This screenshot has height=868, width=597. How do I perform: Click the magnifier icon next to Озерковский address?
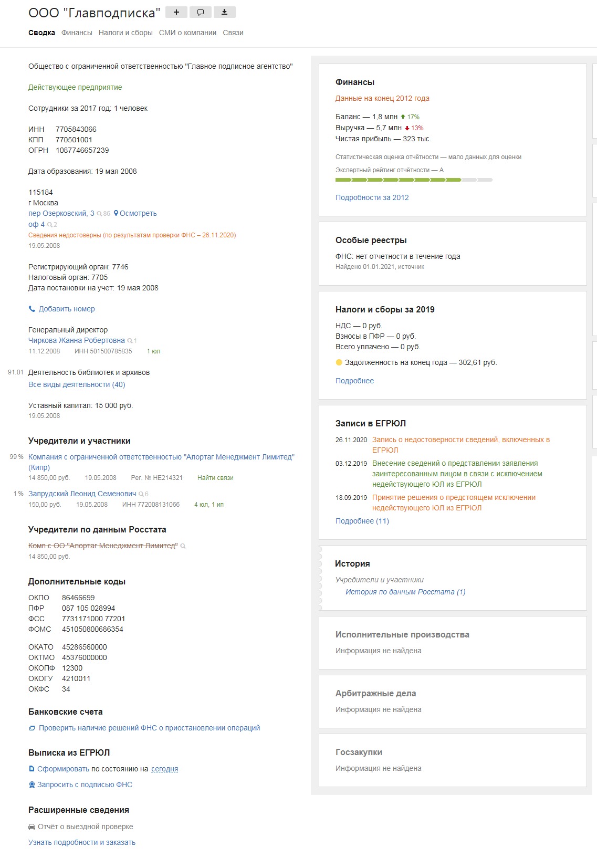(99, 214)
